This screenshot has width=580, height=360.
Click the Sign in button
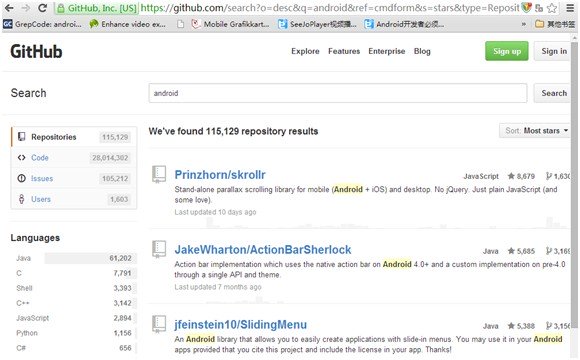(553, 51)
